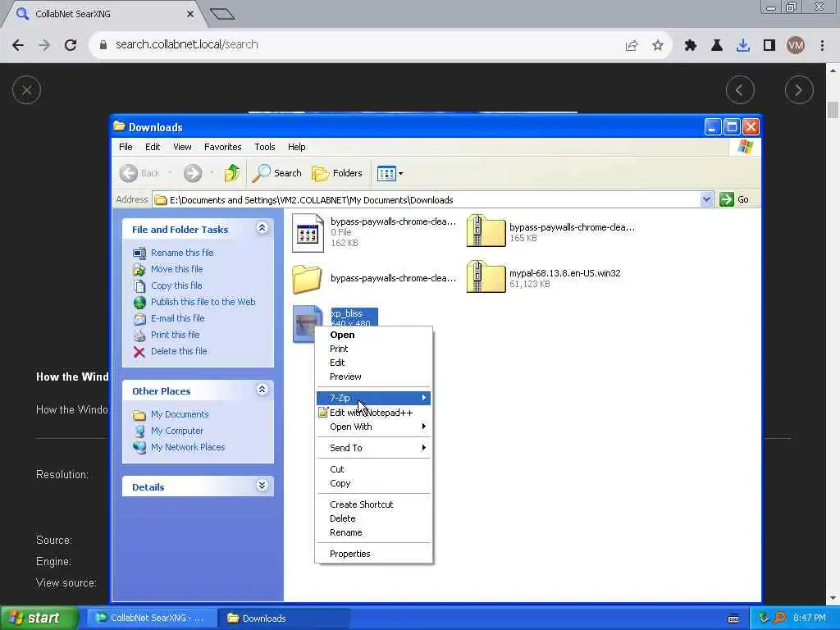Image resolution: width=840 pixels, height=630 pixels.
Task: Close the SearXNG image viewer with X
Action: click(27, 90)
